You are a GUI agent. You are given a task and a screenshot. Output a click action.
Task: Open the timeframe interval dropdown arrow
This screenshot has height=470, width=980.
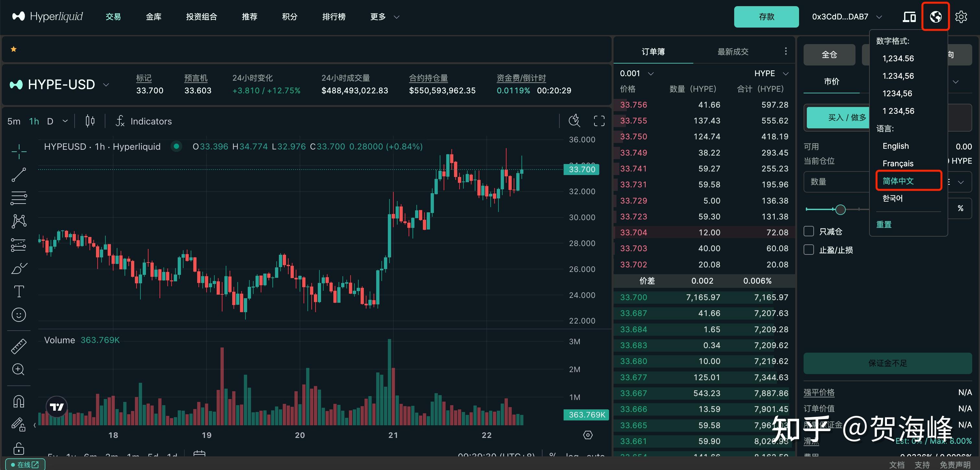[x=65, y=121]
